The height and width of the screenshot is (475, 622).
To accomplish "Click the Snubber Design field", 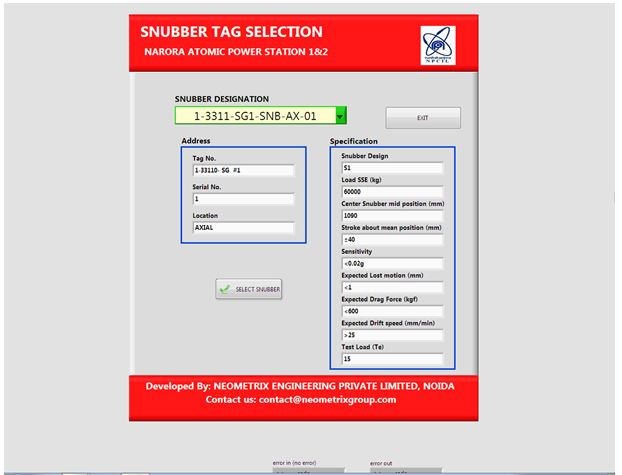I will tap(390, 168).
